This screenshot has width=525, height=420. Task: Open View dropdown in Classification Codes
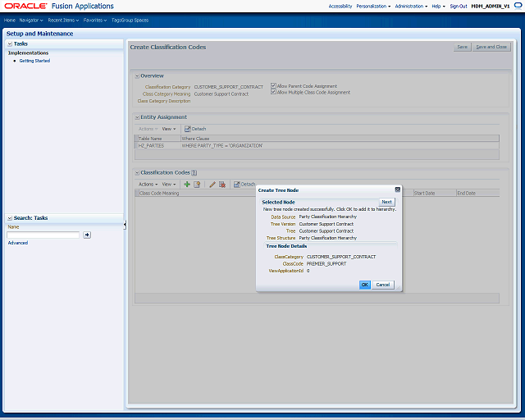169,185
